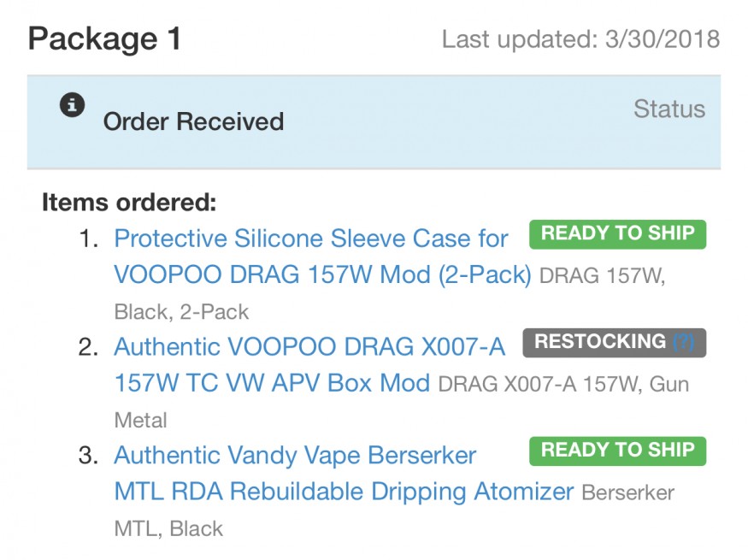Click the gray RESTOCKING status badge
Image resolution: width=748 pixels, height=560 pixels.
[598, 342]
